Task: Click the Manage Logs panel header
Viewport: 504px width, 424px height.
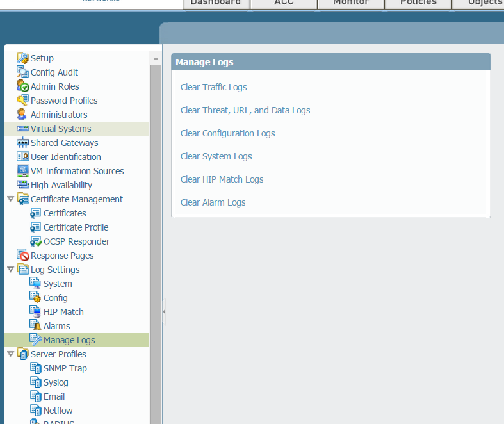Action: (330, 61)
